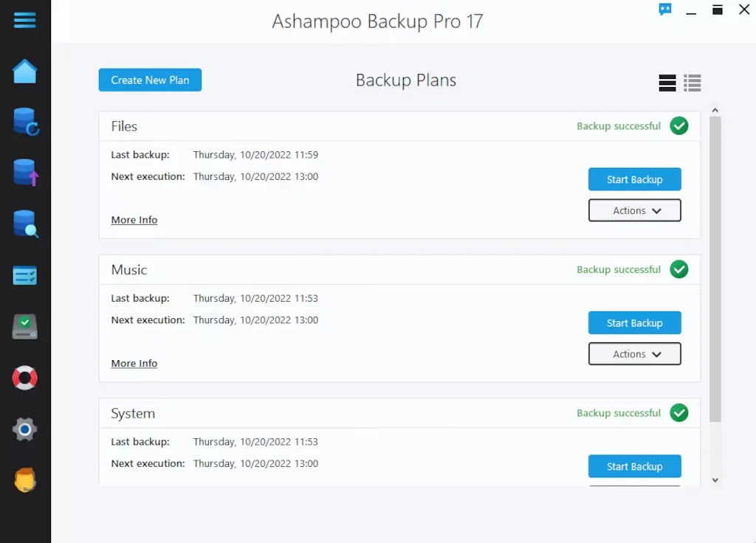Go to the Home screen icon

click(x=24, y=72)
